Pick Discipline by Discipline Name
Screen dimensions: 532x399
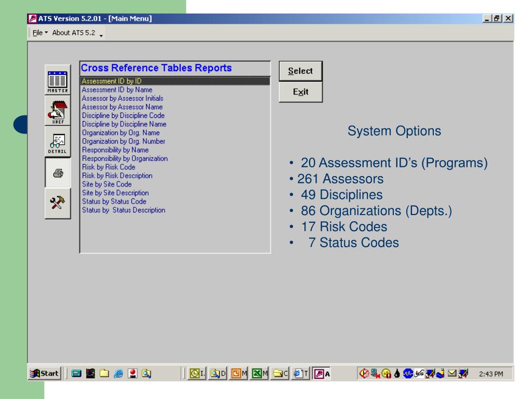tap(175, 124)
